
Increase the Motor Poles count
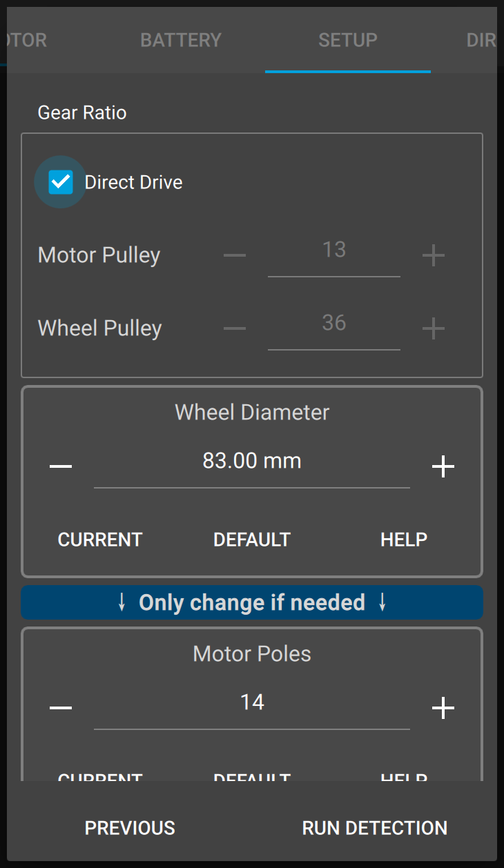443,708
